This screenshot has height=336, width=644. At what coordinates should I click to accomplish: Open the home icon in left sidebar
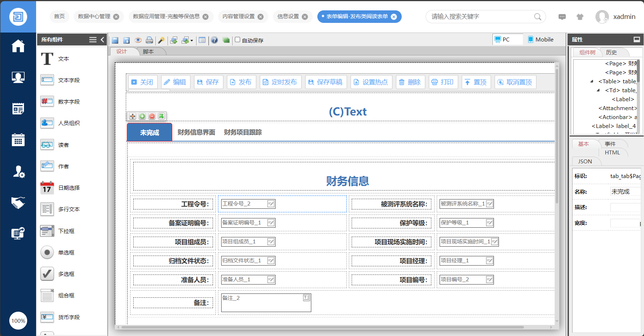coord(18,46)
